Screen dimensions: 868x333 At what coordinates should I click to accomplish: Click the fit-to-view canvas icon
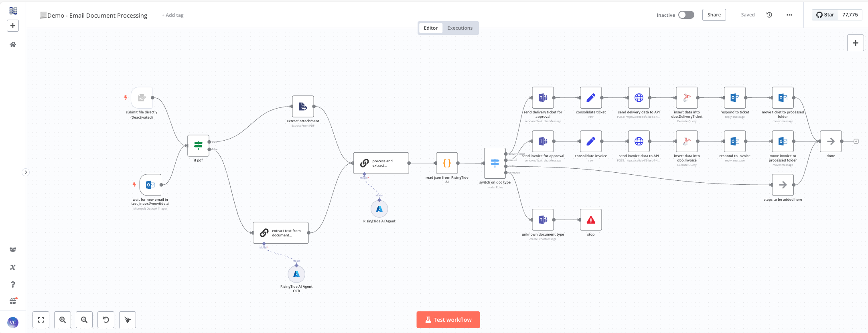(41, 320)
